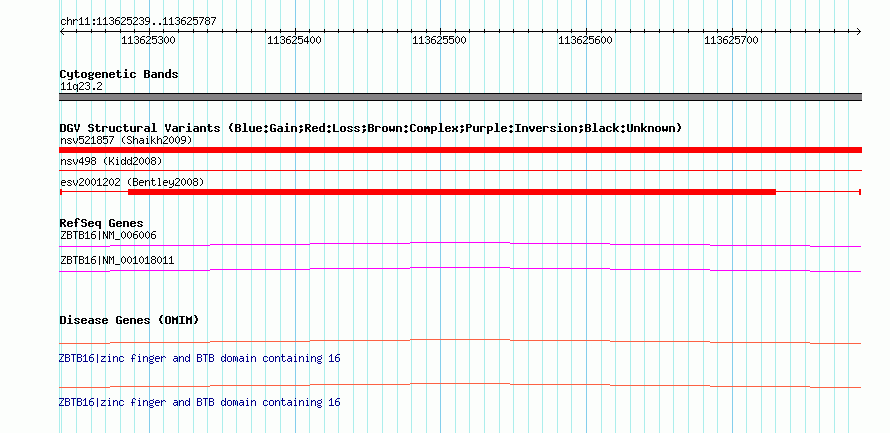Select the thick red esv2001202 variant bar
Viewport: 890px width, 433px height.
452,192
